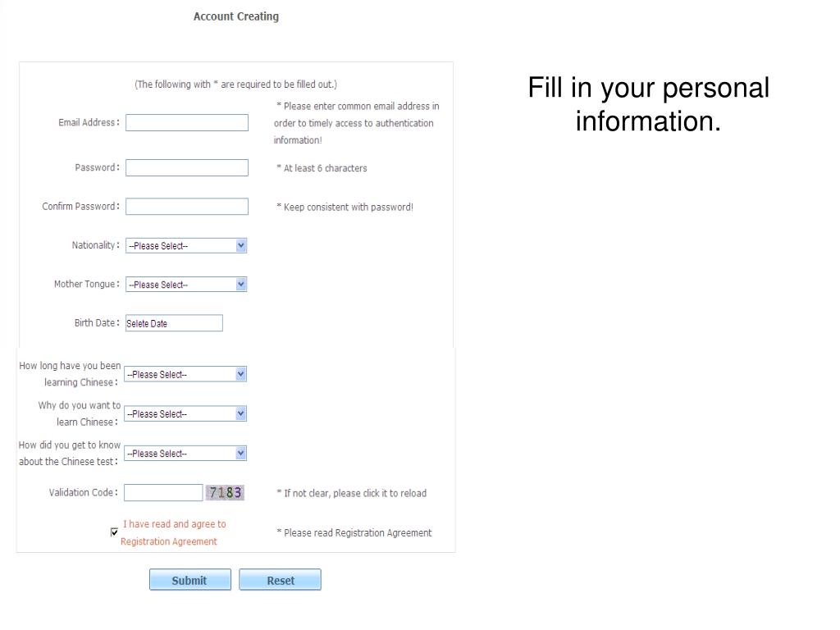Click the Nationality dropdown arrow icon

point(241,245)
